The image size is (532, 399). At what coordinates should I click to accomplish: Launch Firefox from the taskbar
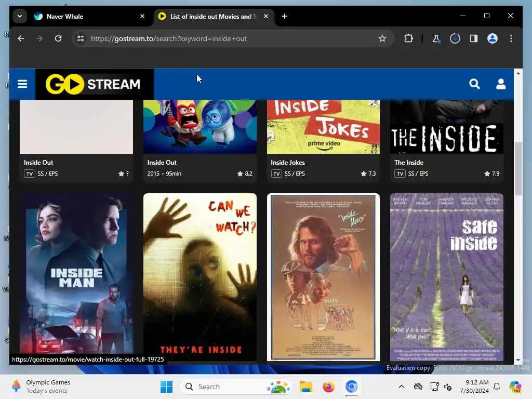coord(328,387)
